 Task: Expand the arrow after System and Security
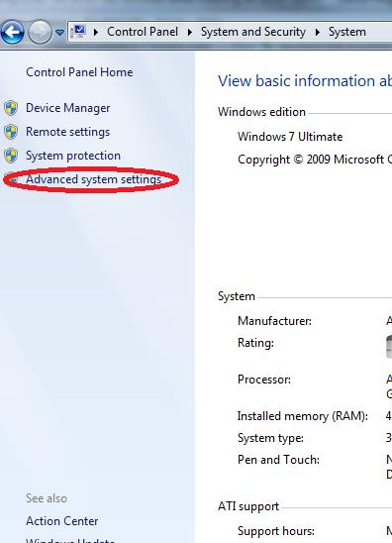(318, 33)
